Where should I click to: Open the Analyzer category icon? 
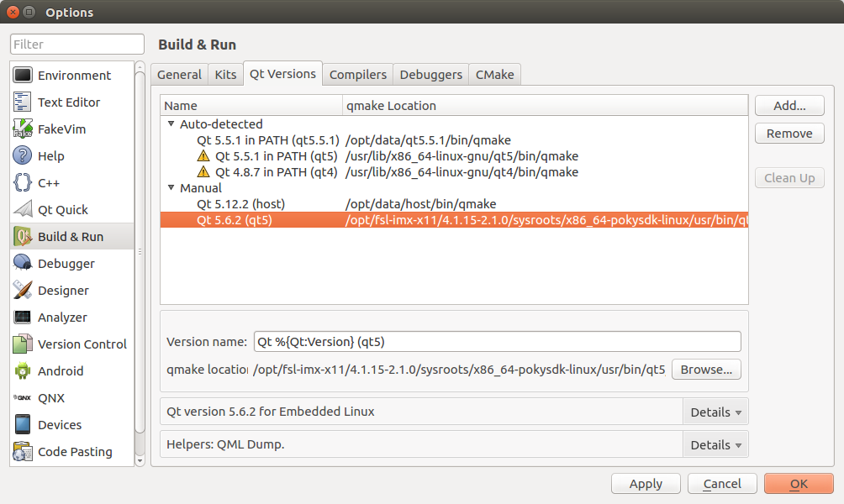[x=23, y=318]
